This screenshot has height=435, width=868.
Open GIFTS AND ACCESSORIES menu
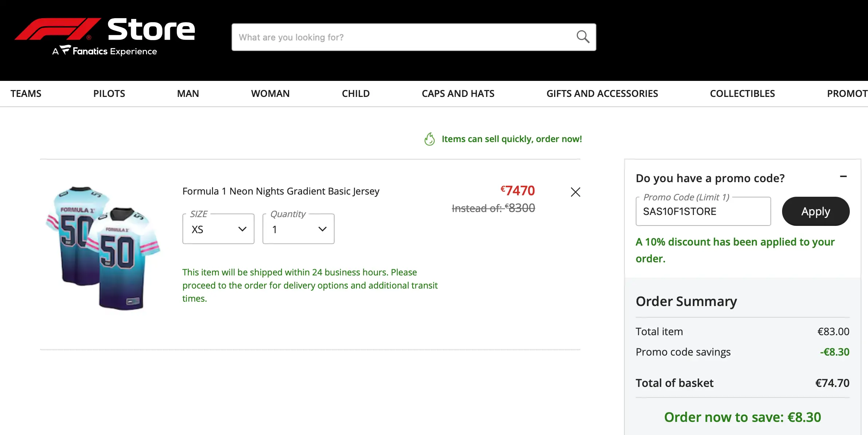coord(602,94)
